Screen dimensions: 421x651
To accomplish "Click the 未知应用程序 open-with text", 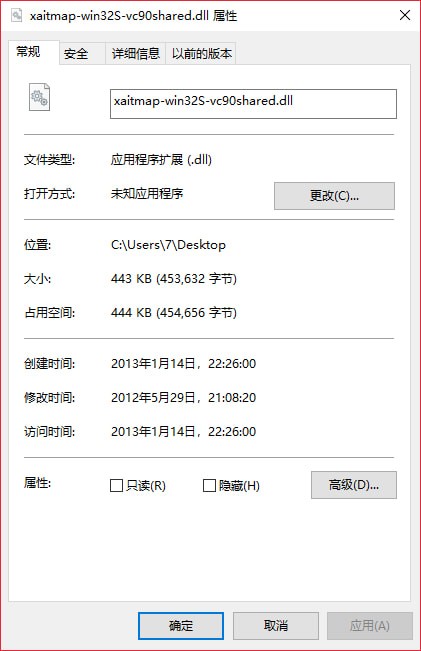I will (147, 193).
